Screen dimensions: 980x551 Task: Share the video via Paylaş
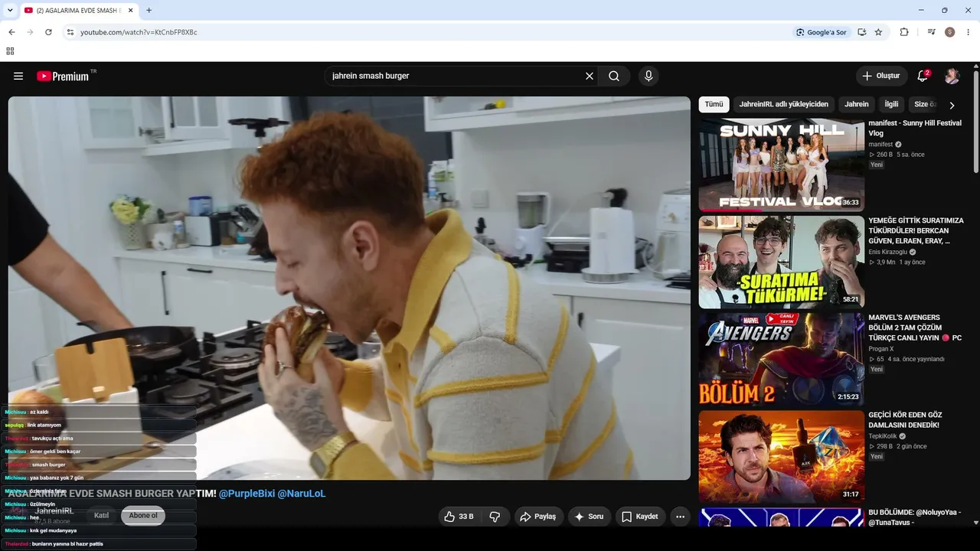click(x=539, y=517)
